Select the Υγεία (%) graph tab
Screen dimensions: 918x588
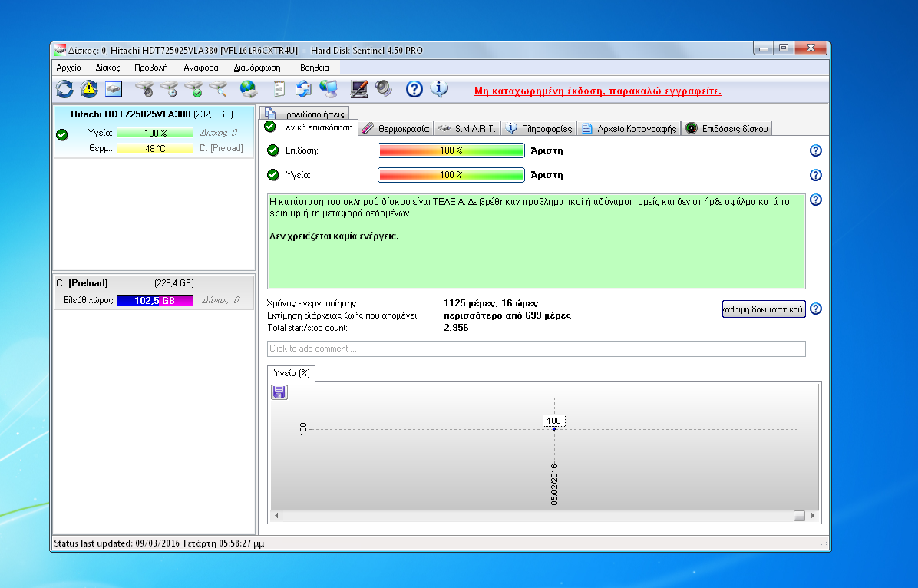tap(292, 373)
